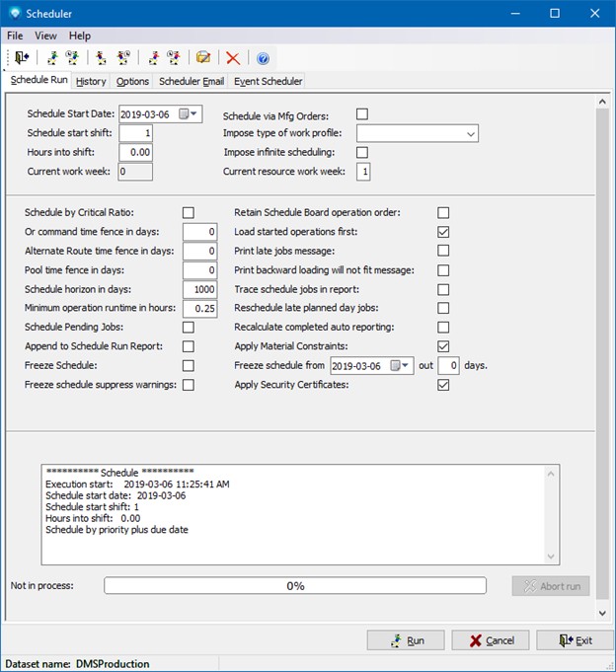Expand the Impose type of work profile dropdown
The width and height of the screenshot is (616, 672).
click(x=468, y=133)
